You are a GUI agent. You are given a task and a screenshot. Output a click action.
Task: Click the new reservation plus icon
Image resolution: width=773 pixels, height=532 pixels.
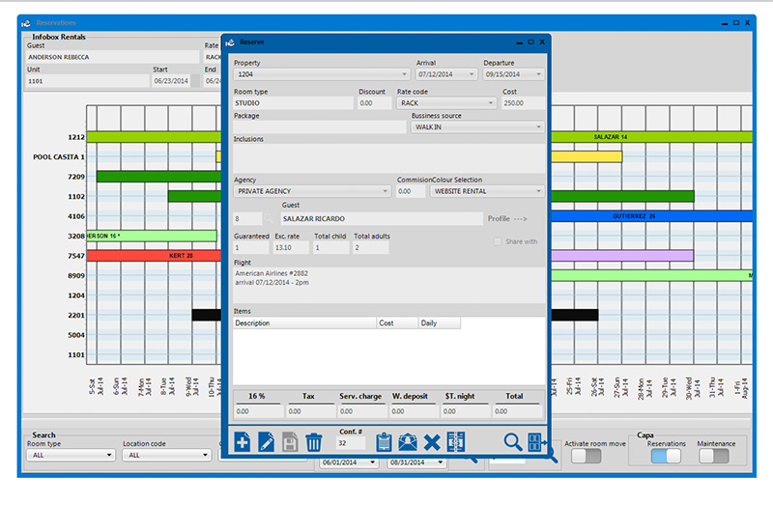(x=243, y=443)
